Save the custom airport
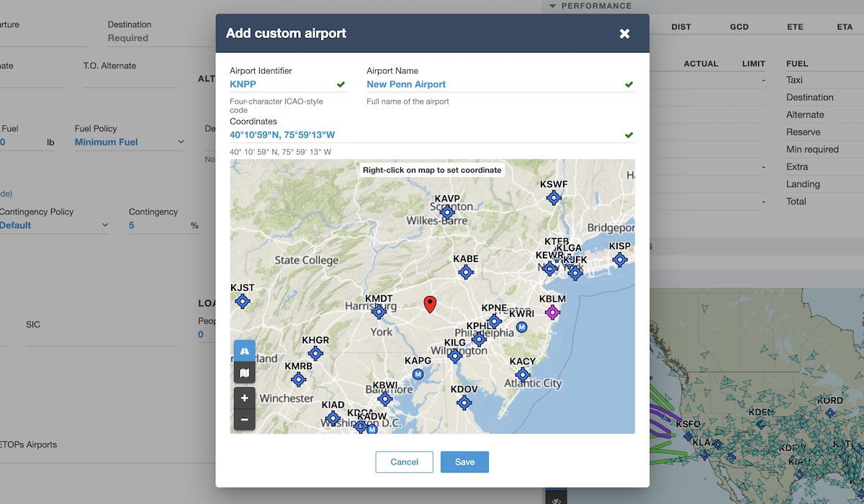 point(464,462)
